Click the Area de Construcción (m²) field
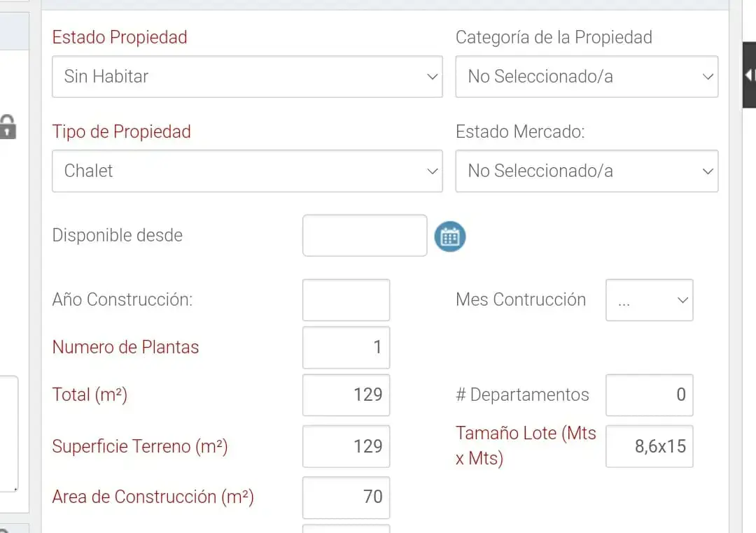Image resolution: width=756 pixels, height=533 pixels. [x=346, y=497]
